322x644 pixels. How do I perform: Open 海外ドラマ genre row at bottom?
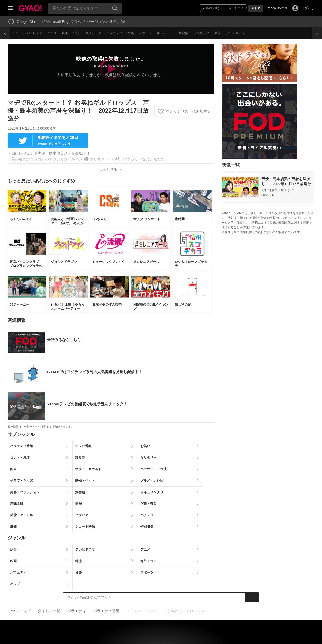tap(171, 561)
